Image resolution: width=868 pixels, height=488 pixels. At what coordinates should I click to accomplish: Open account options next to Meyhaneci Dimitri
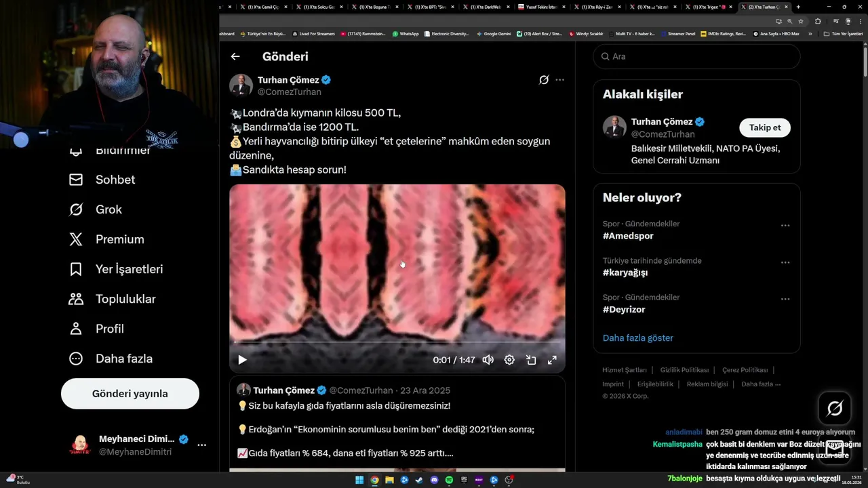click(x=201, y=445)
